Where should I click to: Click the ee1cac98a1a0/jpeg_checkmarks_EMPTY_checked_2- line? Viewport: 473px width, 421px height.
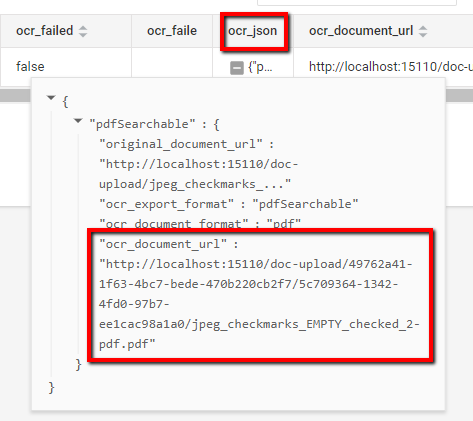point(259,324)
